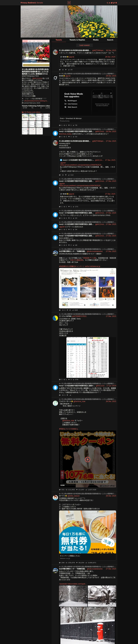
Task: Play the FamilyMart coupon video
Action: 87,459
